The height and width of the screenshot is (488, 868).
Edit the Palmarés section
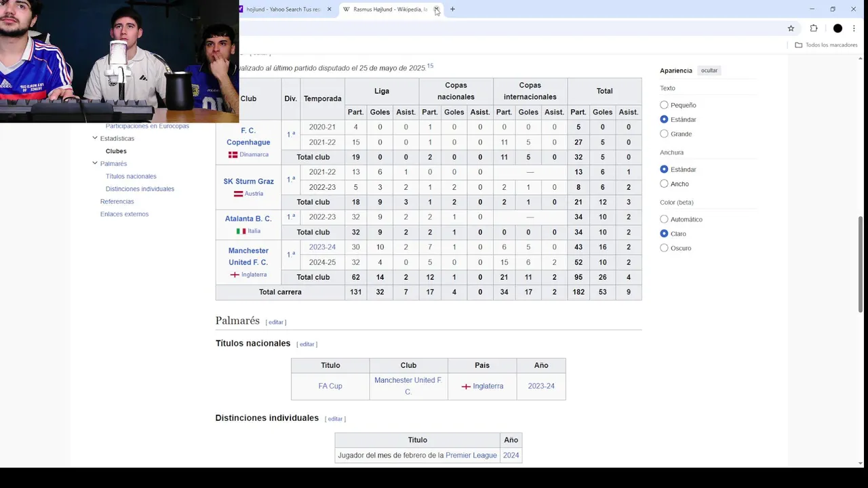tap(276, 323)
